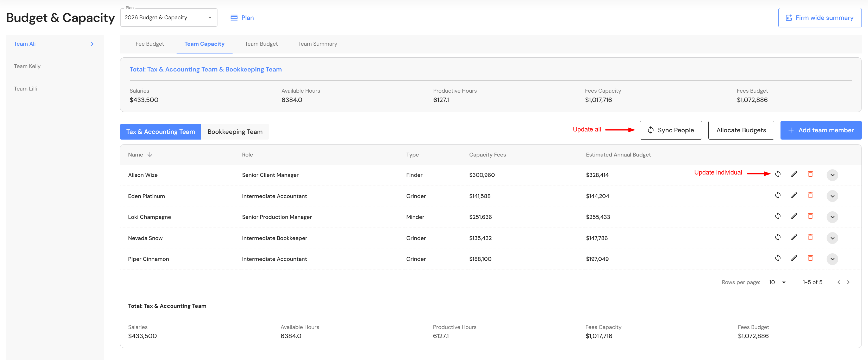The height and width of the screenshot is (360, 868).
Task: Open the Fee Budget tab
Action: click(x=149, y=44)
